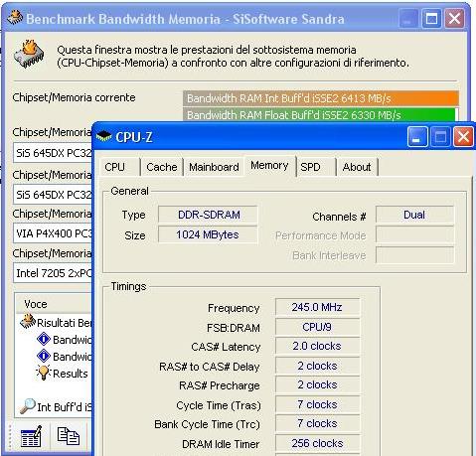
Task: Click the Channels field showing Dual
Action: (414, 215)
